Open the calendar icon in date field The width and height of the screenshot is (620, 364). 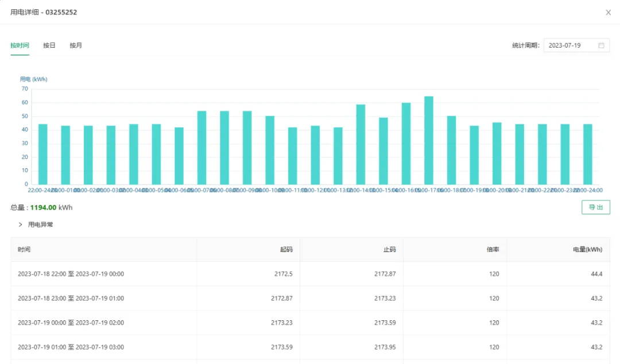(601, 45)
